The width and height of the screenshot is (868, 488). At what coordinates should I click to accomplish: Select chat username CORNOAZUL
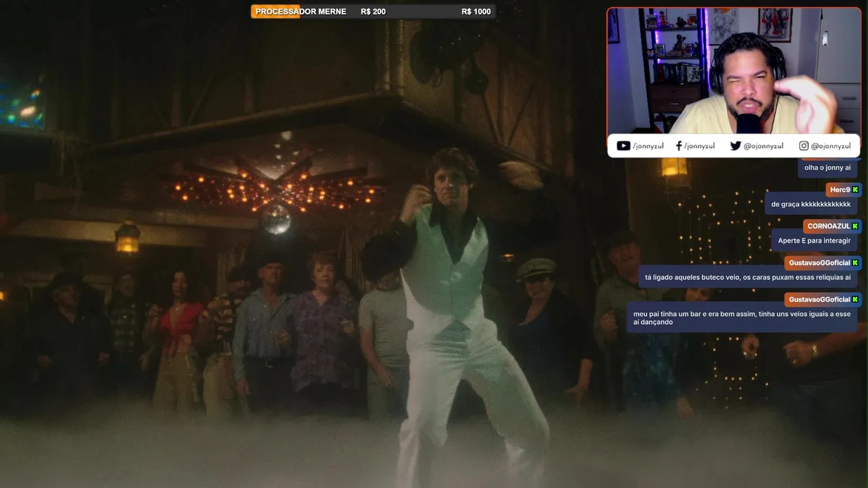coord(829,226)
